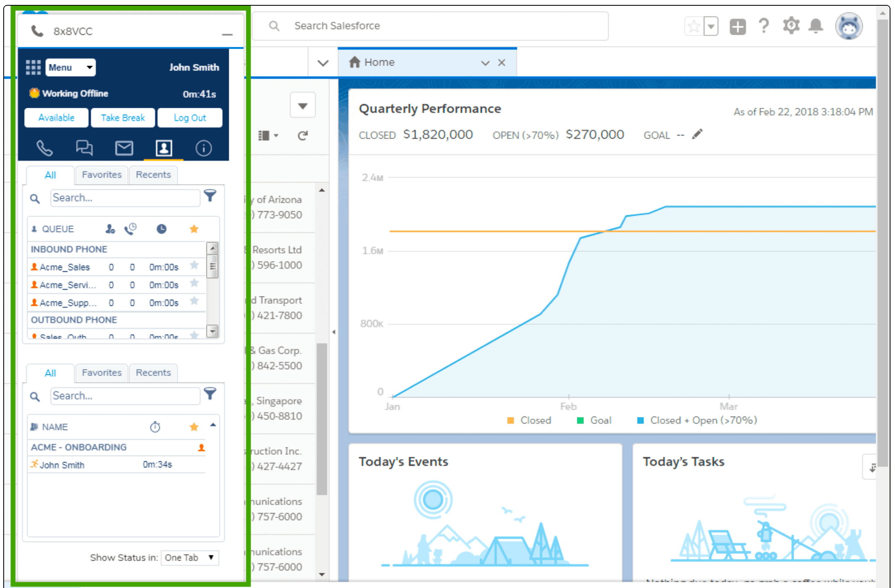Click the edit Goal pencil icon
The height and width of the screenshot is (588, 895).
pyautogui.click(x=697, y=134)
